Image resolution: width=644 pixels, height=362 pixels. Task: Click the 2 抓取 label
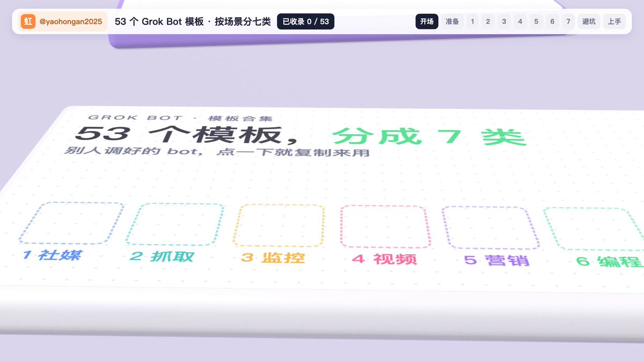pyautogui.click(x=162, y=256)
